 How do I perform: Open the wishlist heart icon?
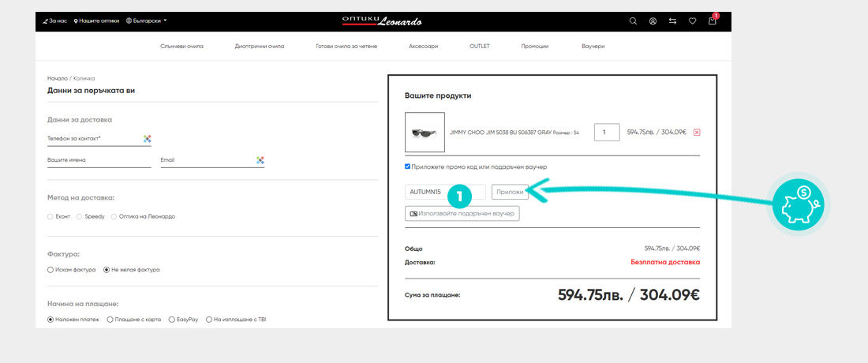coord(692,21)
